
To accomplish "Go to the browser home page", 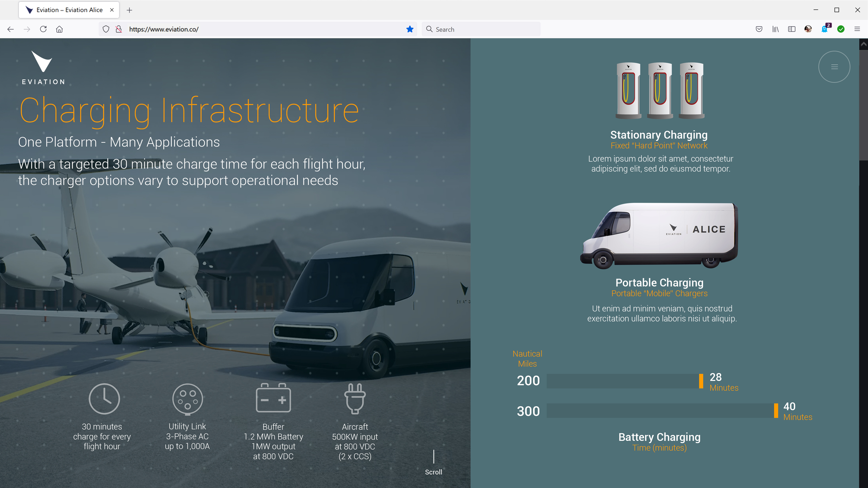I will pyautogui.click(x=59, y=29).
